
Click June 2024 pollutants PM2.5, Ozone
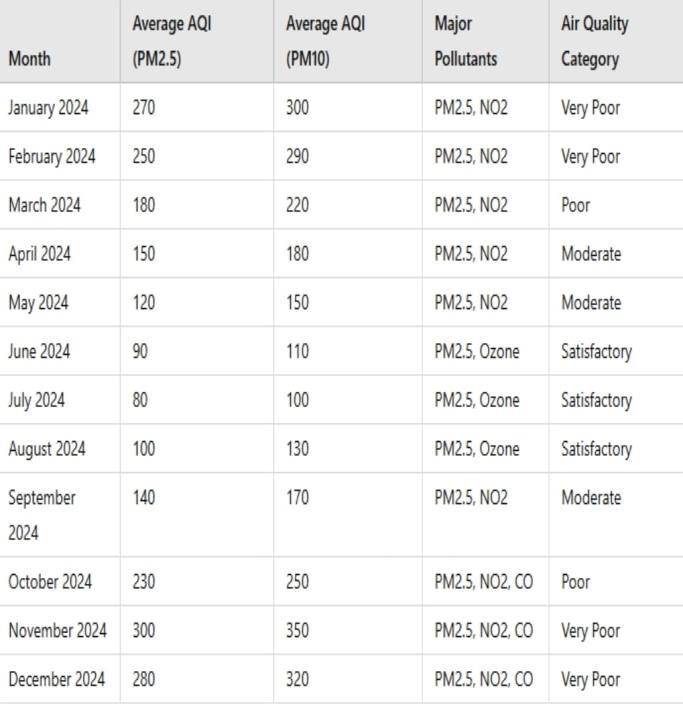[x=476, y=352]
